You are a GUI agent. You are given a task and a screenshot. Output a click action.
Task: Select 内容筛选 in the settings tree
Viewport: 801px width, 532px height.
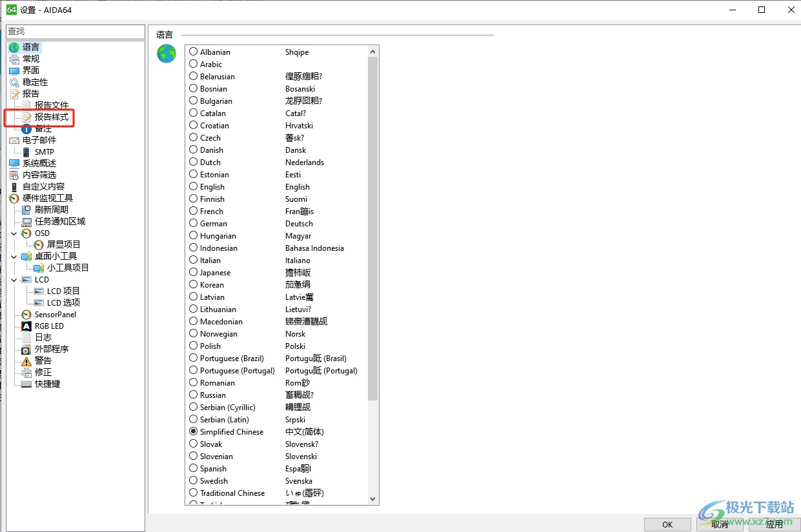tap(39, 175)
